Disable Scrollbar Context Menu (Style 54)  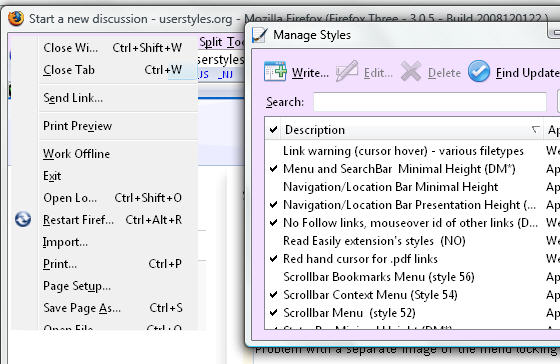[274, 295]
